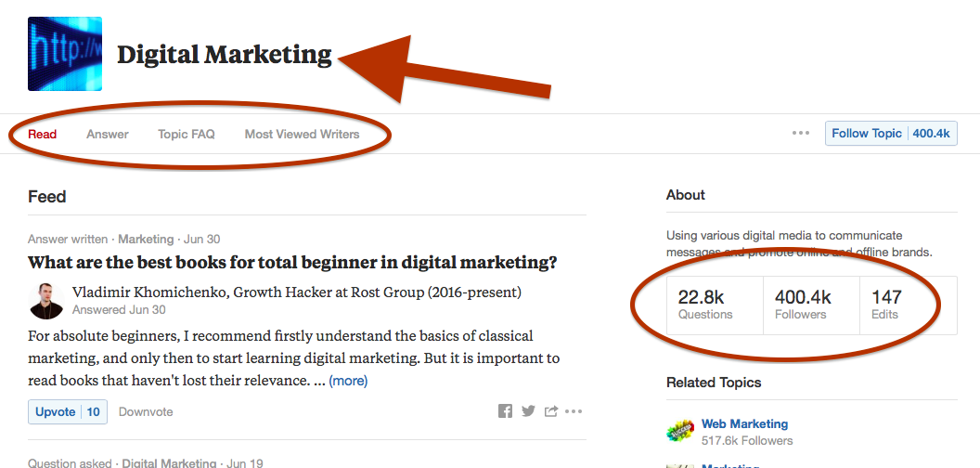This screenshot has width=980, height=468.
Task: Downvote Vladimir's answer
Action: click(146, 411)
